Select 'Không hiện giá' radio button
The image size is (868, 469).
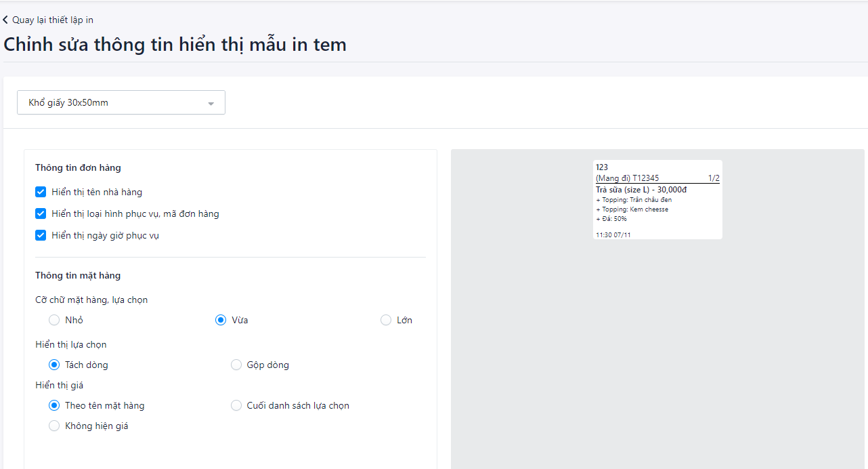pos(54,426)
